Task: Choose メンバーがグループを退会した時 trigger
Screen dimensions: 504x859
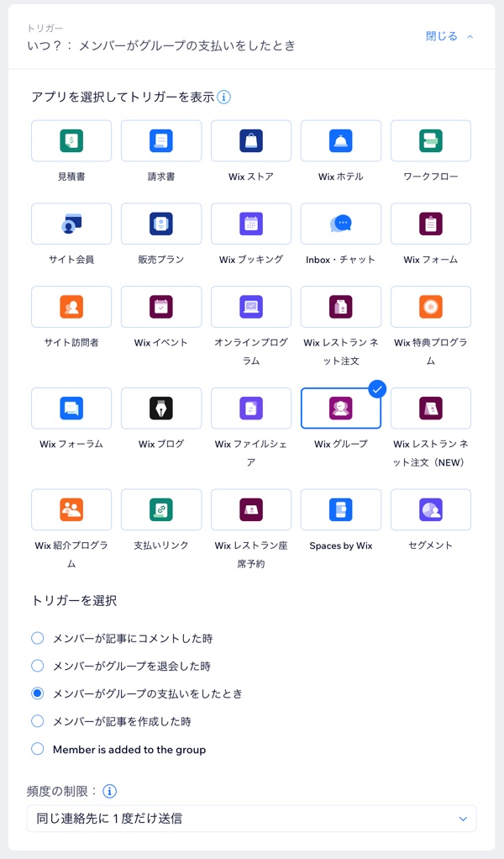Action: coord(38,666)
